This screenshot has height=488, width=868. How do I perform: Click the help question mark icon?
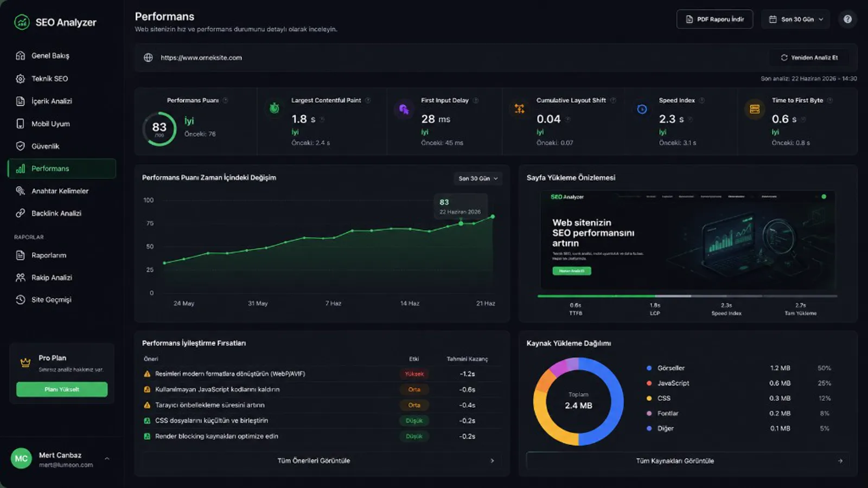(847, 19)
